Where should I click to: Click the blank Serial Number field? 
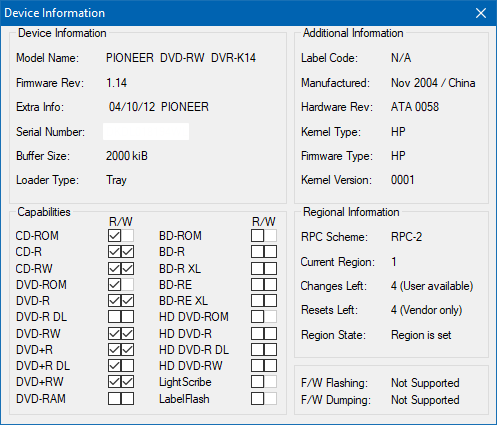pos(146,132)
